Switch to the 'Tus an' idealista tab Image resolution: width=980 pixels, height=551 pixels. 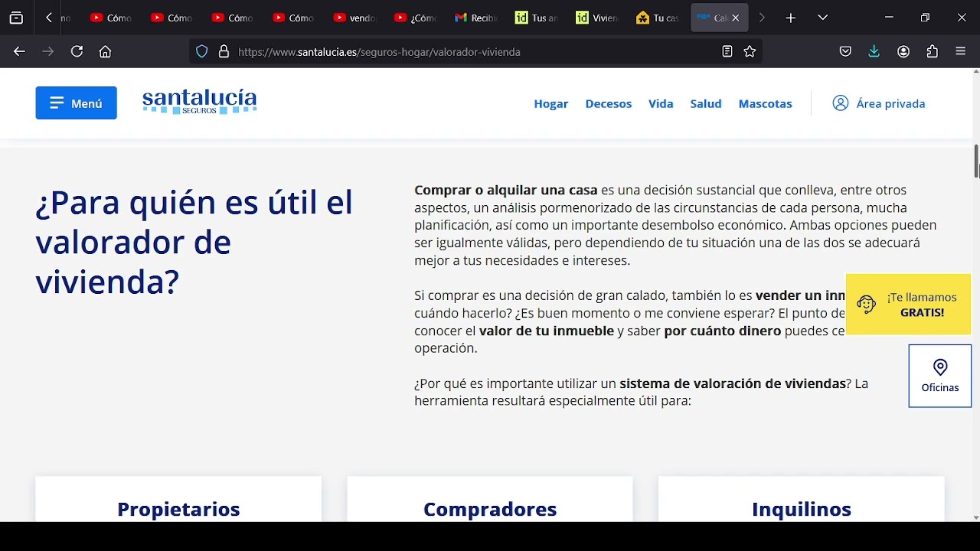coord(536,18)
